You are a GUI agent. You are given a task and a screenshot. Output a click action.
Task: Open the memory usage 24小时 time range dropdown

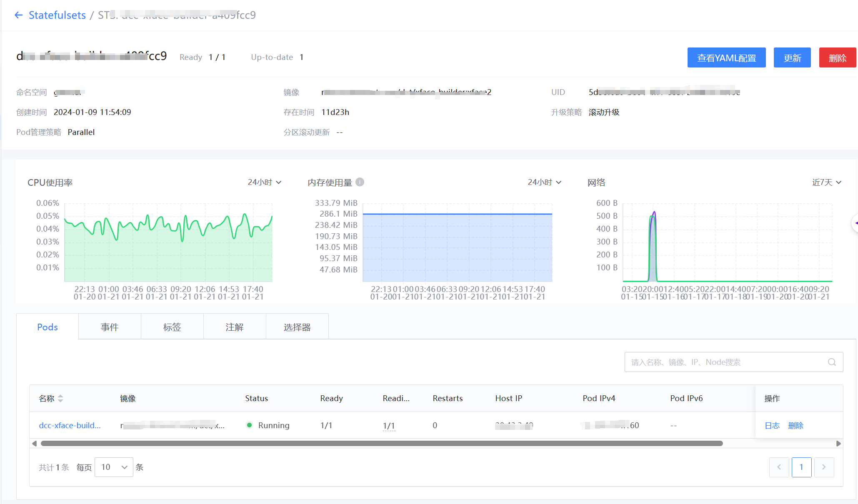point(545,182)
